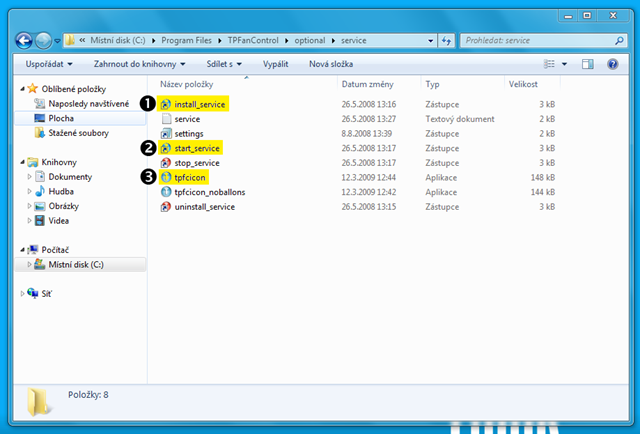Click the change view icon
Image resolution: width=640 pixels, height=434 pixels.
point(549,64)
